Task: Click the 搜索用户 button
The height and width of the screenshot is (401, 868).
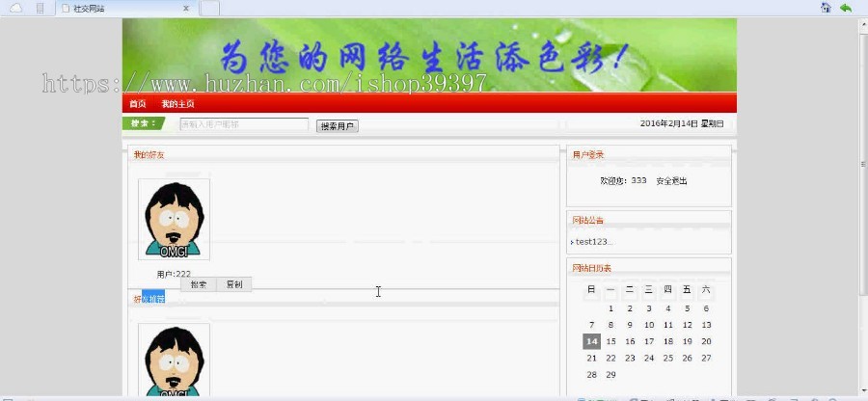Action: coord(338,126)
